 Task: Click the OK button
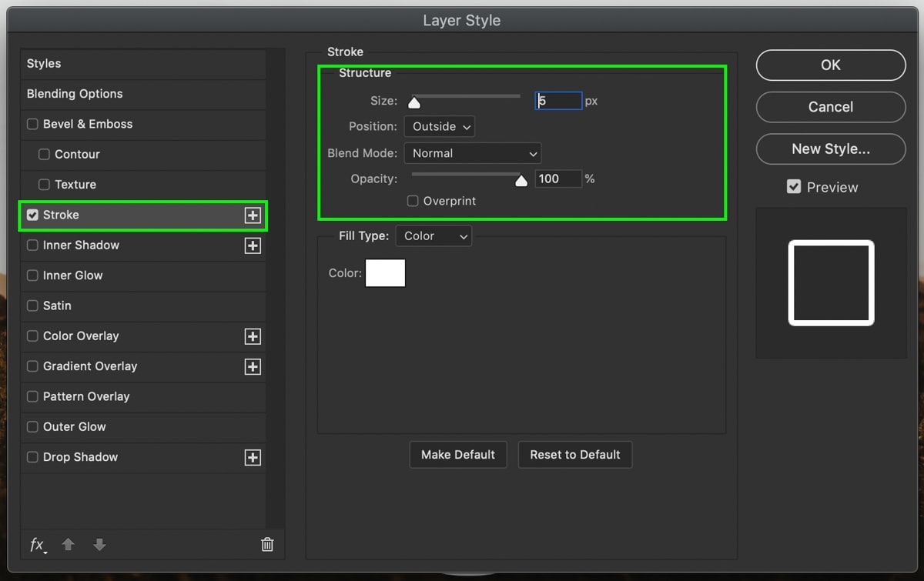tap(831, 65)
